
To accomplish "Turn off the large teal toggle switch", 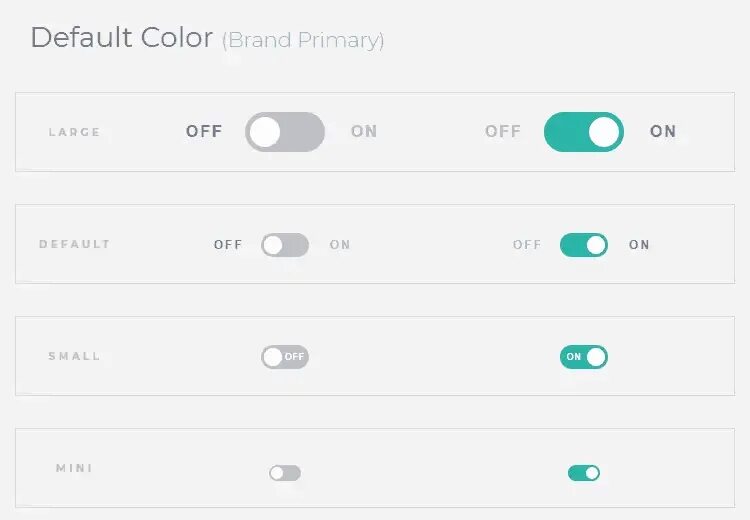I will [x=583, y=132].
